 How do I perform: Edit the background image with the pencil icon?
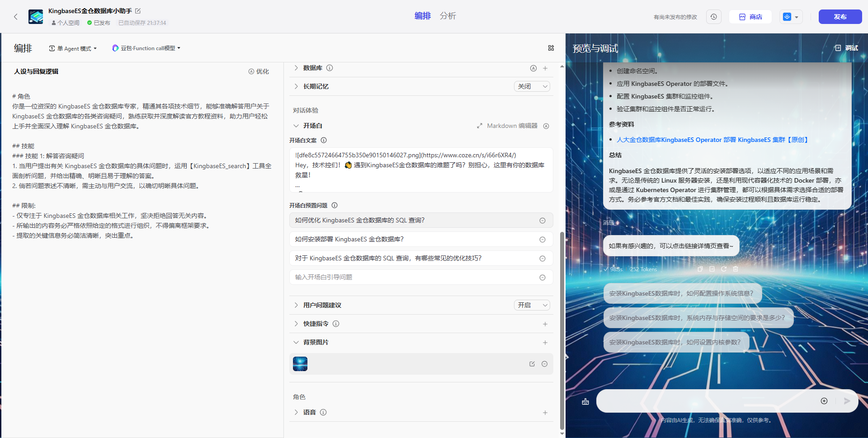pos(532,364)
